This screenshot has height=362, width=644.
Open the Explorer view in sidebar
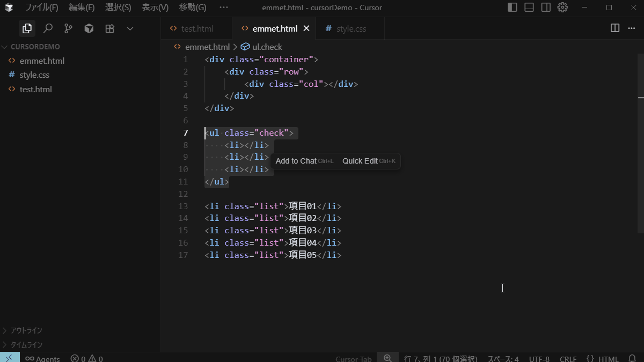pos(27,28)
